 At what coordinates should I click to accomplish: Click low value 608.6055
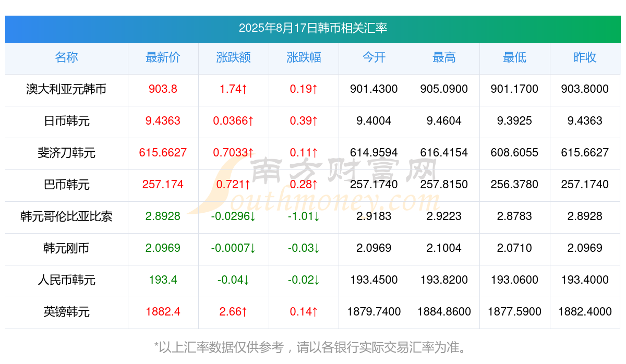tap(514, 153)
